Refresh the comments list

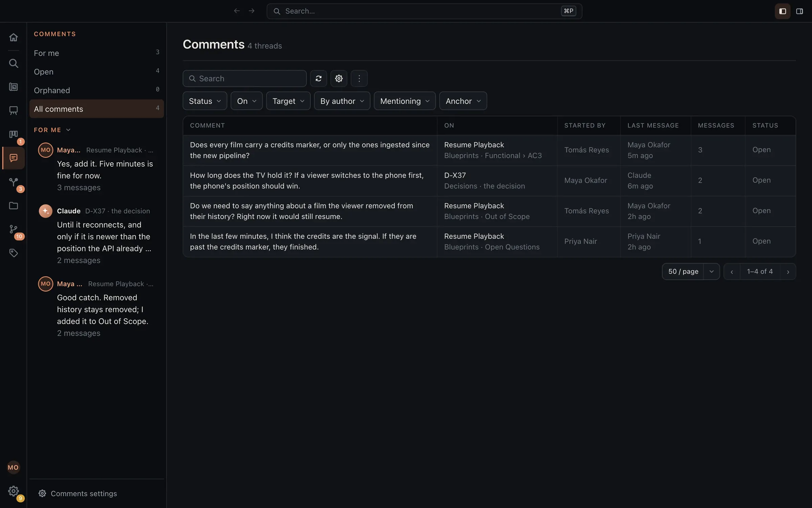(318, 79)
